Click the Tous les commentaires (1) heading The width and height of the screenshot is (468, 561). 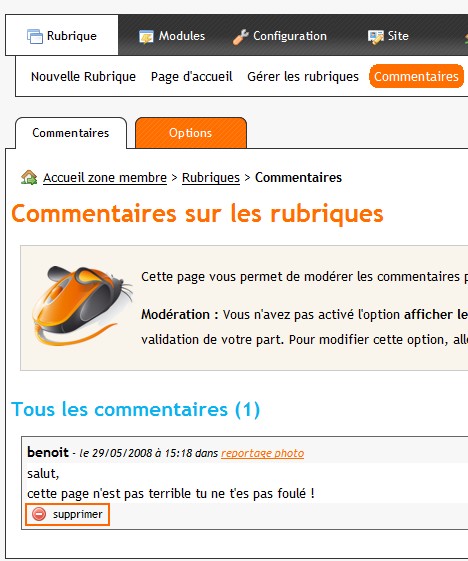coord(136,409)
